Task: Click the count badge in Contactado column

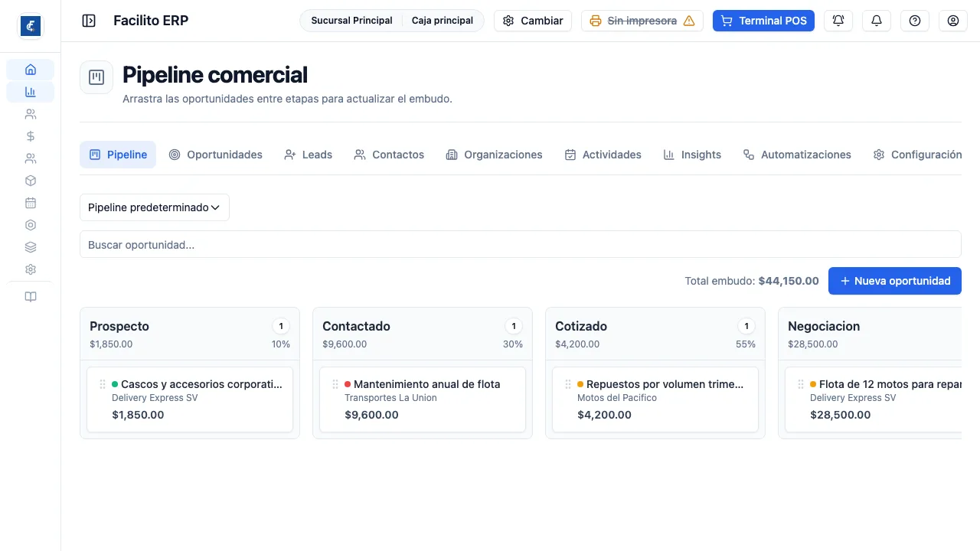Action: pyautogui.click(x=514, y=326)
